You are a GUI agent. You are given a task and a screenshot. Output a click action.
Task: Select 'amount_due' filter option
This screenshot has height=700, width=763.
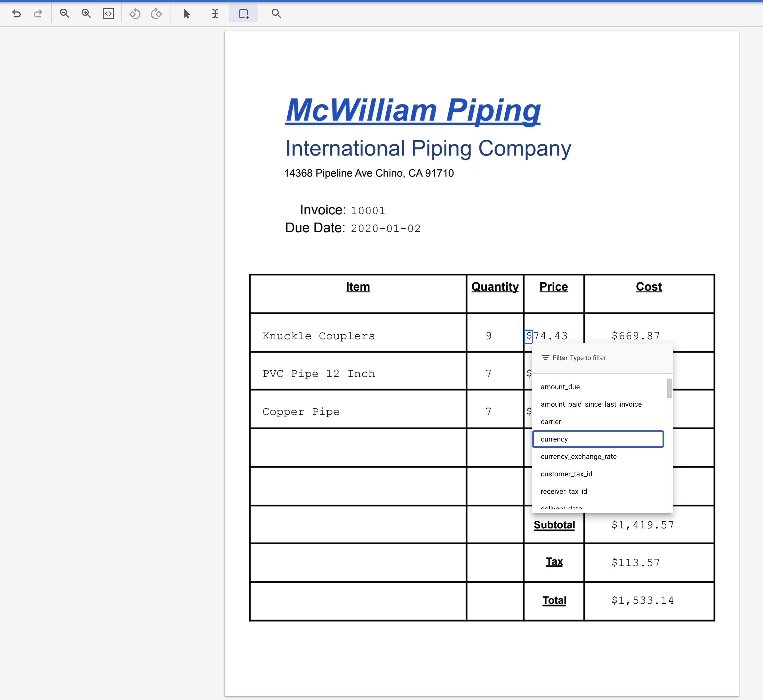(560, 386)
